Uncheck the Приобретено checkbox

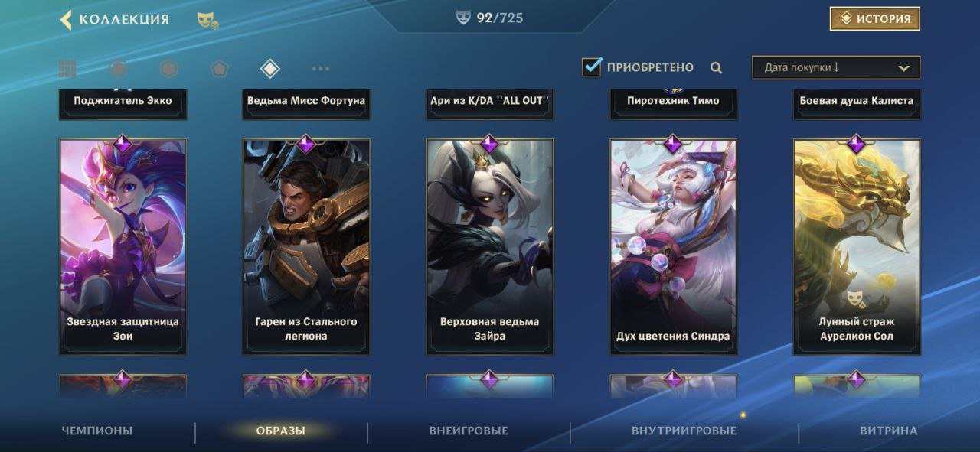[x=592, y=67]
